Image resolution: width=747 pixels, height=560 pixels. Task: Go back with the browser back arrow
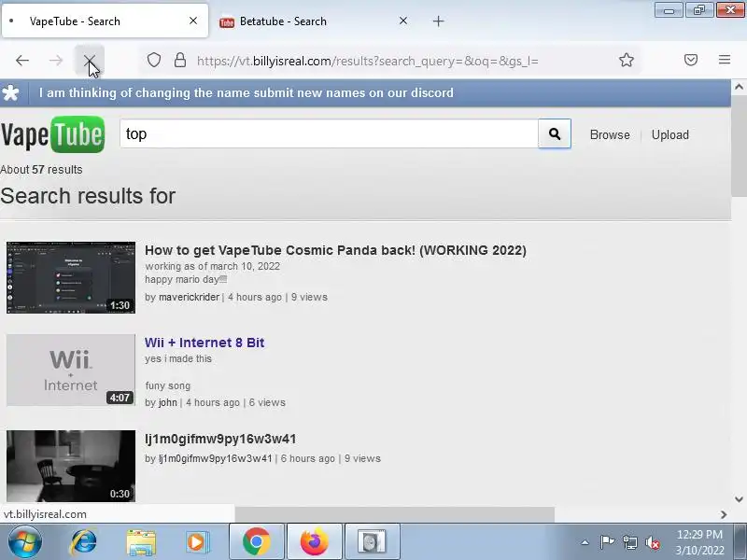point(22,61)
